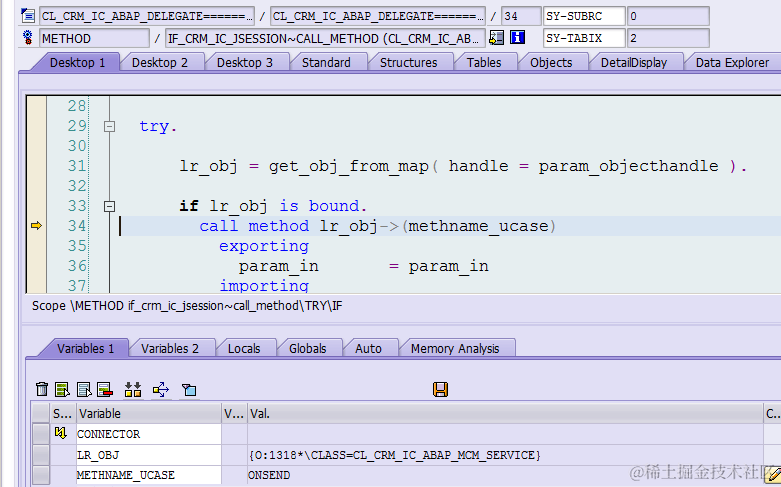Click the program list icon at top left
The image size is (781, 487).
pyautogui.click(x=28, y=16)
